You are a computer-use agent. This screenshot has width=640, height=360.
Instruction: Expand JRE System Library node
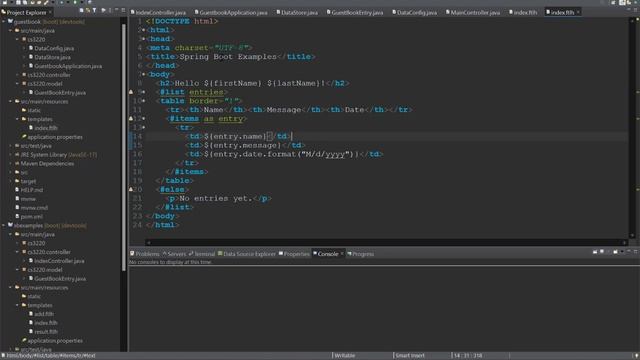tap(11, 155)
